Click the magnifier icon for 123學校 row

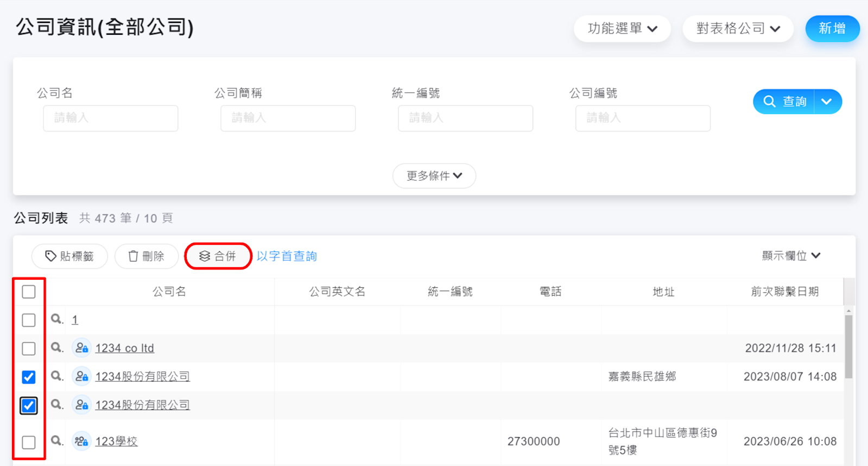(x=56, y=440)
